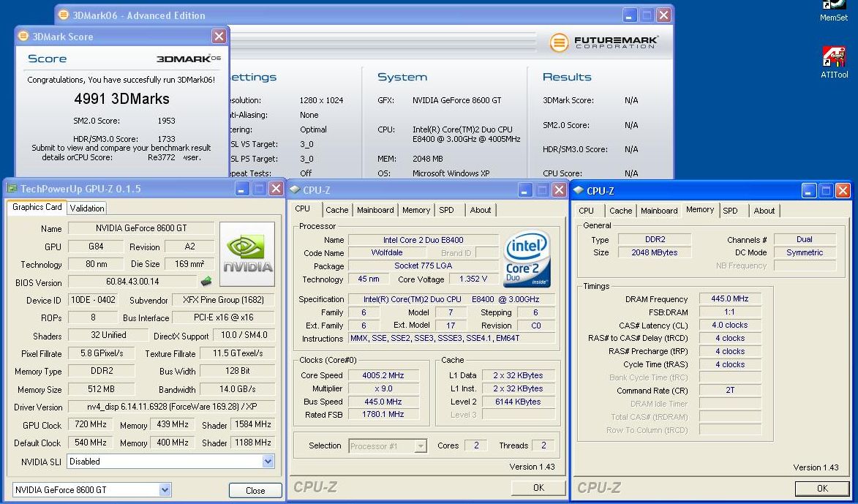Click the Rated FSB 1780.1 MHz value
The width and height of the screenshot is (858, 504).
pyautogui.click(x=383, y=414)
